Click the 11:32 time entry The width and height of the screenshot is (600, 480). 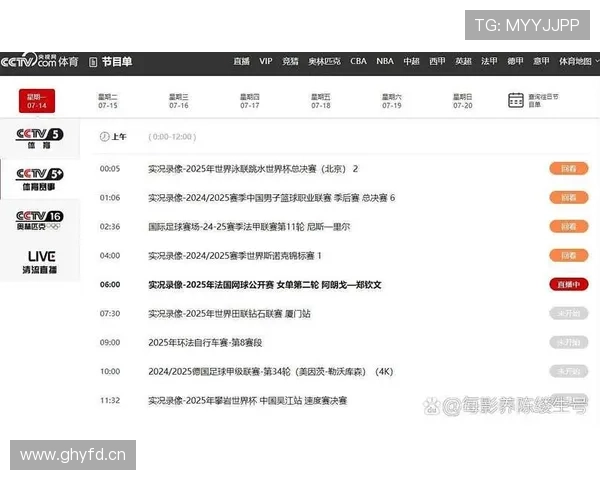point(110,400)
